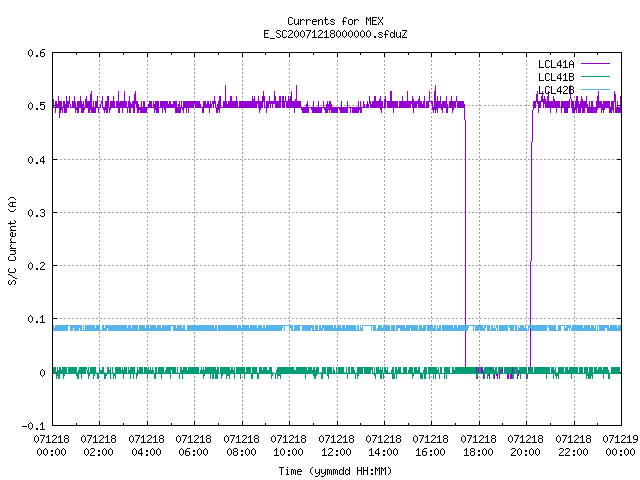Click the x-axis tick 071218 06:00
The image size is (640, 480).
[x=193, y=445]
